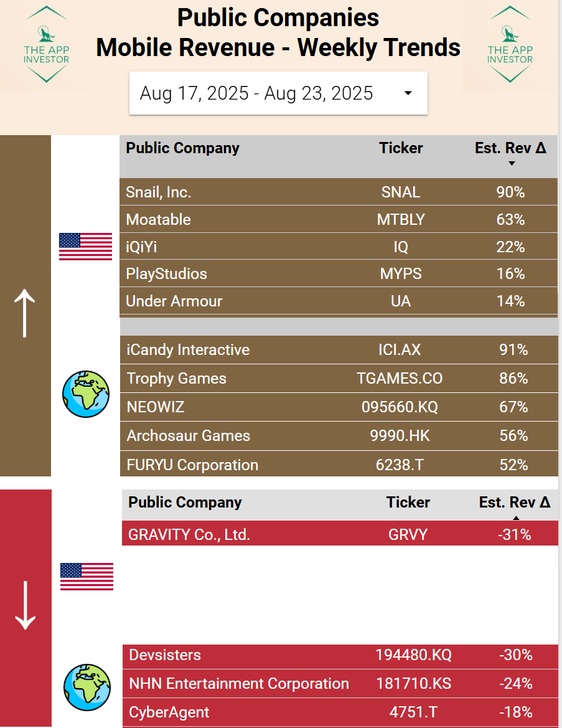This screenshot has height=728, width=562.
Task: Click the 4751.T ticker
Action: pyautogui.click(x=413, y=712)
